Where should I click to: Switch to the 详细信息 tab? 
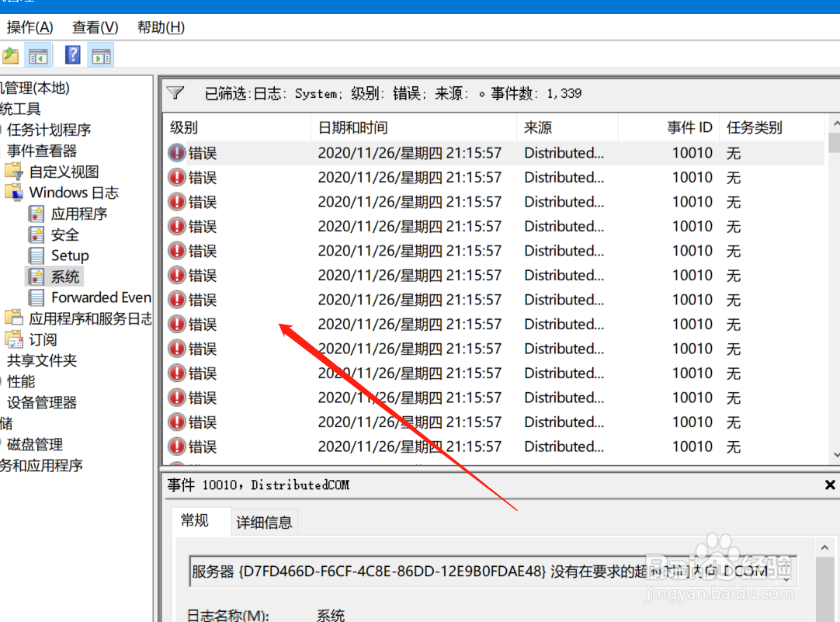[x=264, y=522]
